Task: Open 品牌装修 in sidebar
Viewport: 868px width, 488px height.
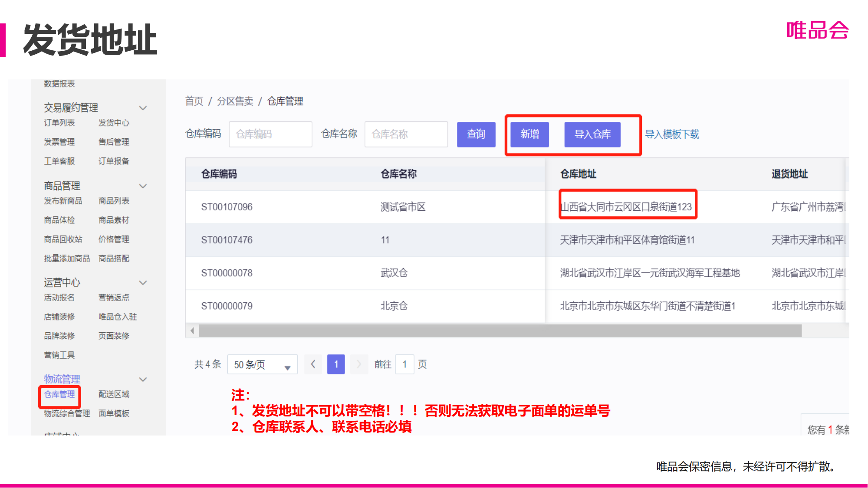Action: tap(59, 336)
